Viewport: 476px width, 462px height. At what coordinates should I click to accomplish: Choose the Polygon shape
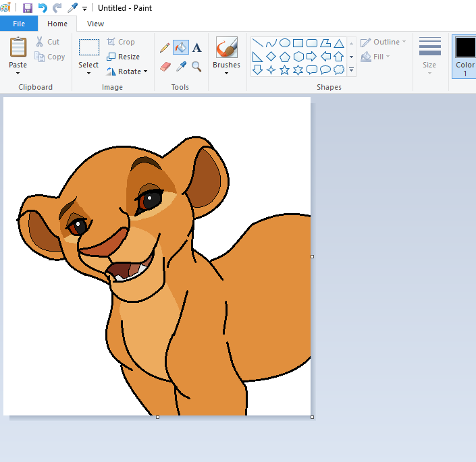click(x=325, y=43)
